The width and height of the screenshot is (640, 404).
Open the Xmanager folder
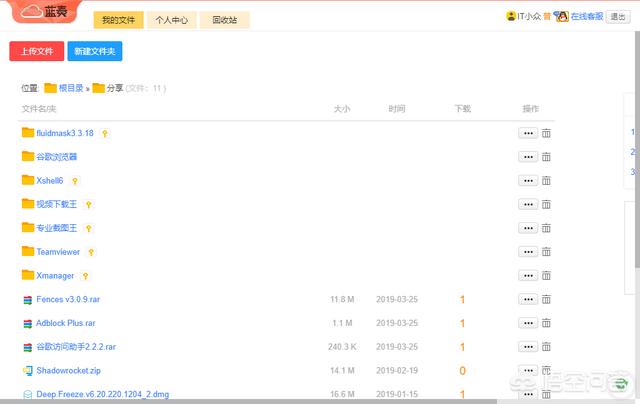(x=55, y=275)
